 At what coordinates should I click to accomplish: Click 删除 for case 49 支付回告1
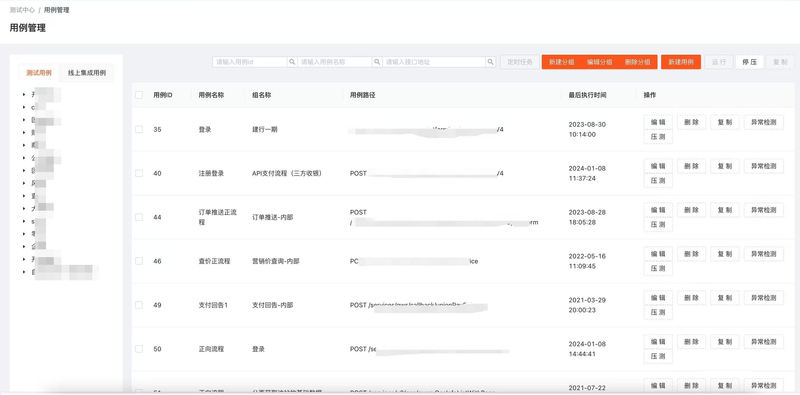(691, 298)
